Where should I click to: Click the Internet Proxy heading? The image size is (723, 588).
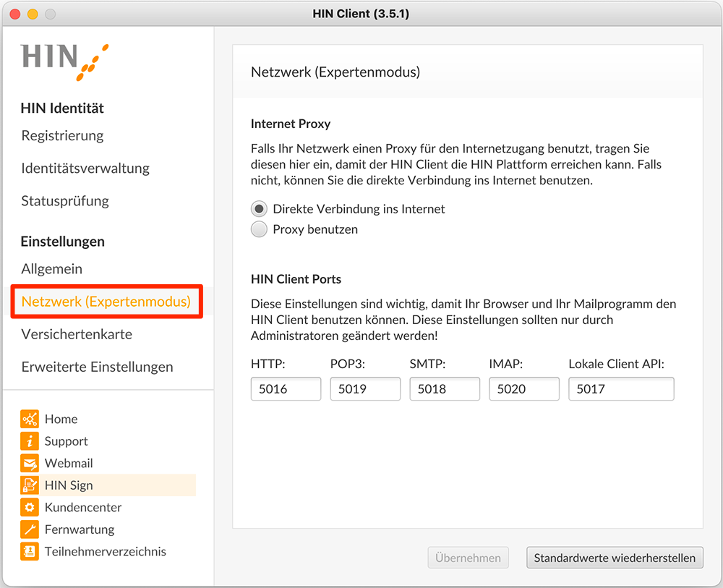pyautogui.click(x=291, y=124)
